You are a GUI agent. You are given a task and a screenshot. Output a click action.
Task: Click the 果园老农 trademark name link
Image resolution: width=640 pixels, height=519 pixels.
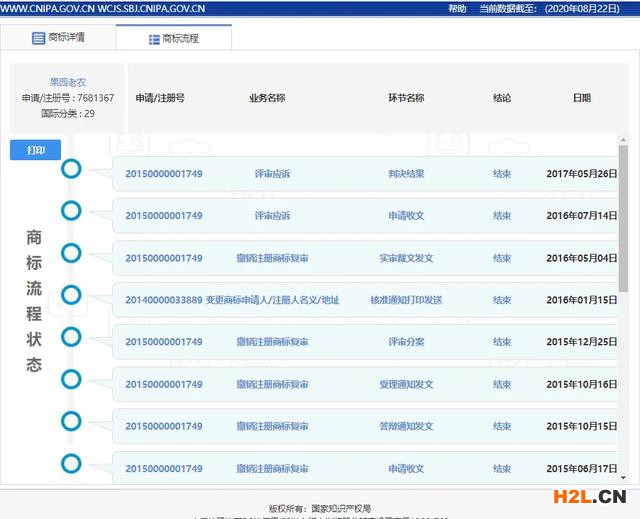click(x=68, y=83)
